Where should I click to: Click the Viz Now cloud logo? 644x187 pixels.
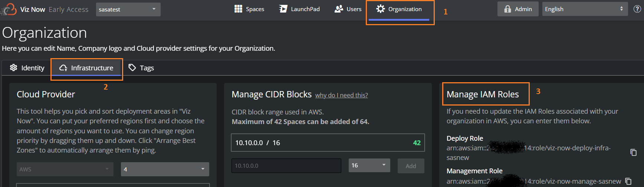(9, 9)
